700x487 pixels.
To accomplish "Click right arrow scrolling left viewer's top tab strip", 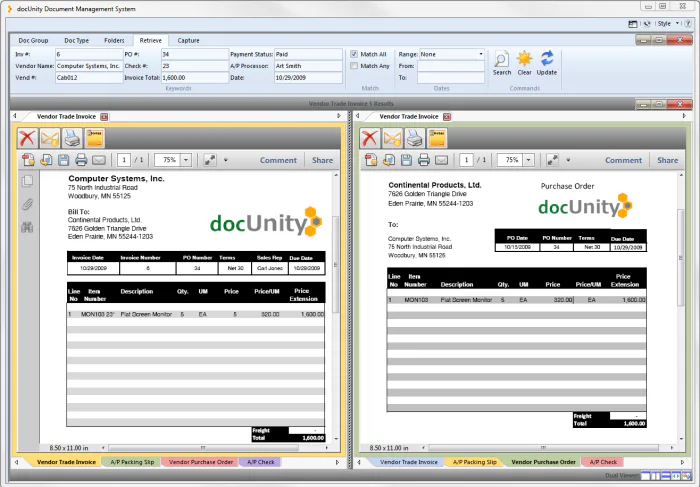I will point(338,116).
